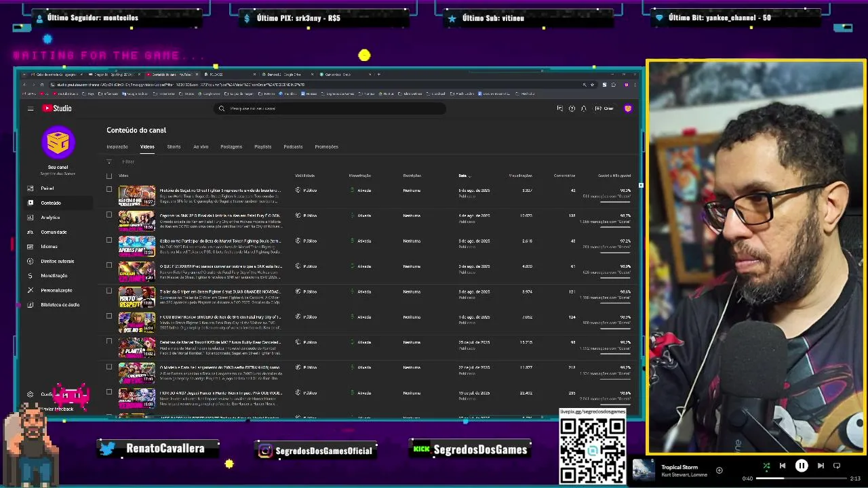
Task: Toggle shuffle in the music player
Action: click(x=766, y=466)
